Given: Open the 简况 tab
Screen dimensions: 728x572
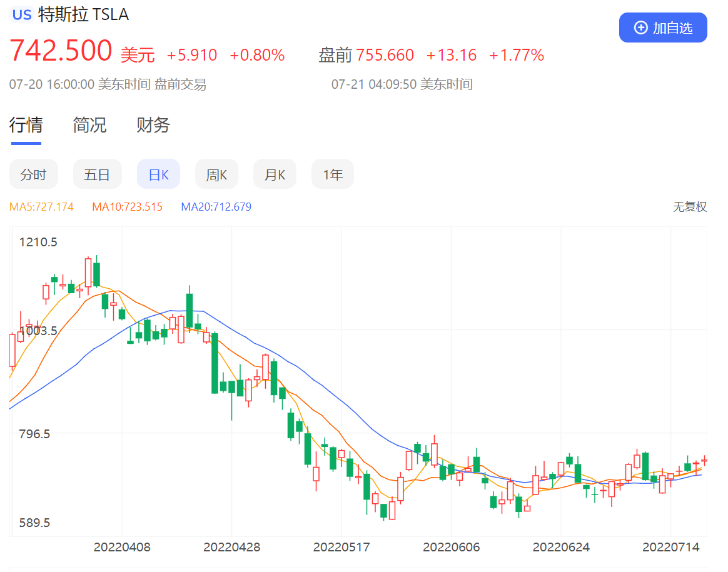Looking at the screenshot, I should point(89,125).
